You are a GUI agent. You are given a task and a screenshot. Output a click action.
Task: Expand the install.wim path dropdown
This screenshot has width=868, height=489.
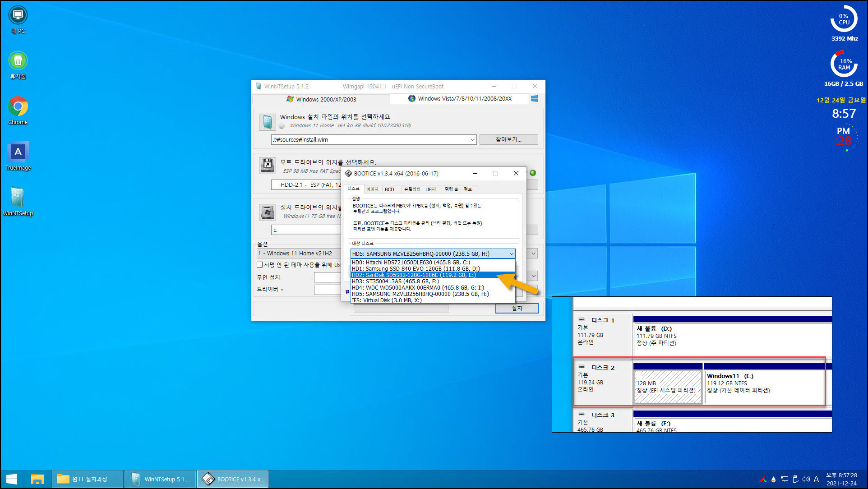click(472, 140)
